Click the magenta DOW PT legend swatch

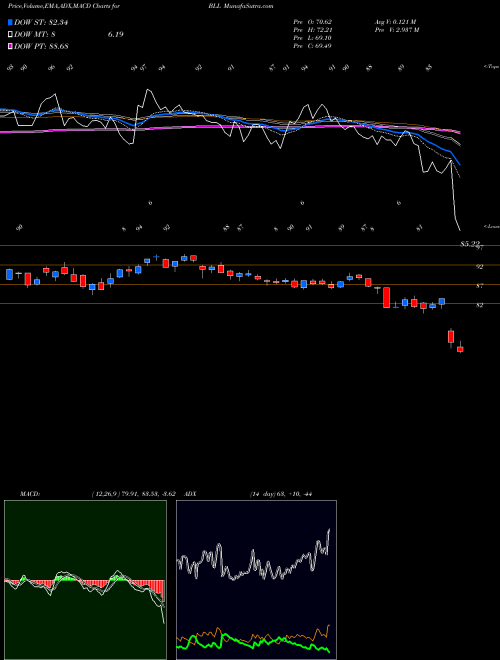pyautogui.click(x=10, y=46)
